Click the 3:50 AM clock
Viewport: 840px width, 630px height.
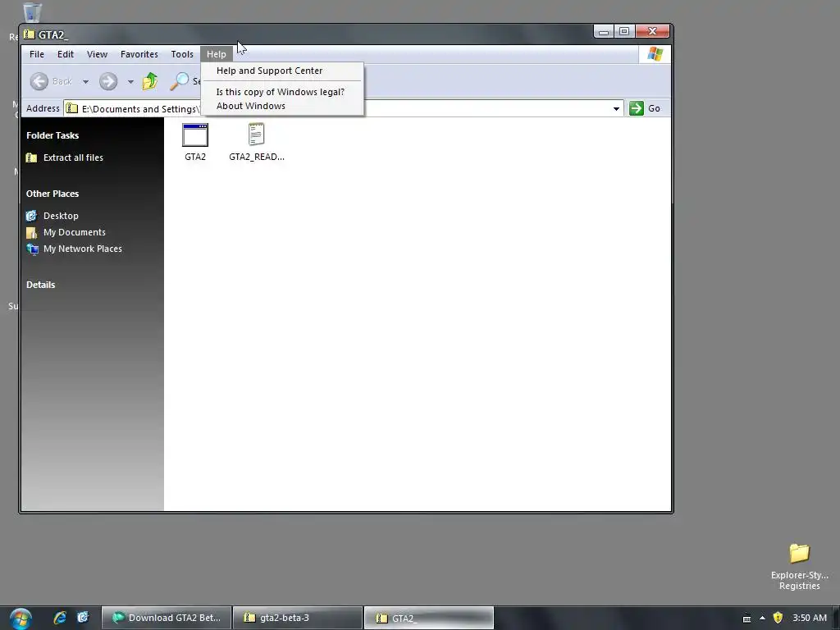pos(810,618)
